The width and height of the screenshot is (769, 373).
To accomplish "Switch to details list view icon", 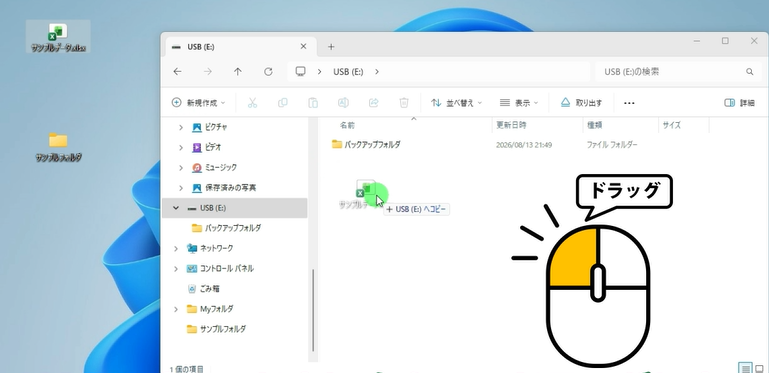I will 745,368.
